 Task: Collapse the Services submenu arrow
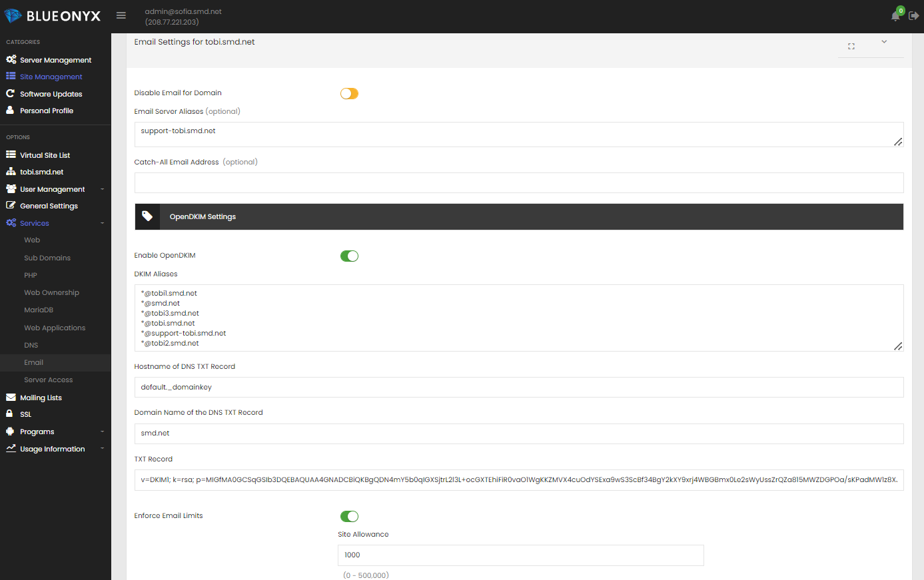pos(103,223)
